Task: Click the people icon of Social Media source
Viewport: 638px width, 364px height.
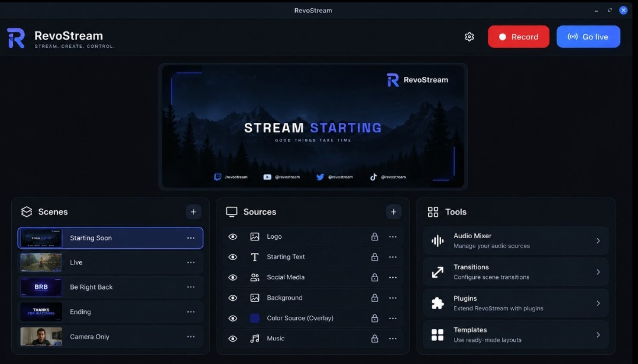Action: pos(255,277)
